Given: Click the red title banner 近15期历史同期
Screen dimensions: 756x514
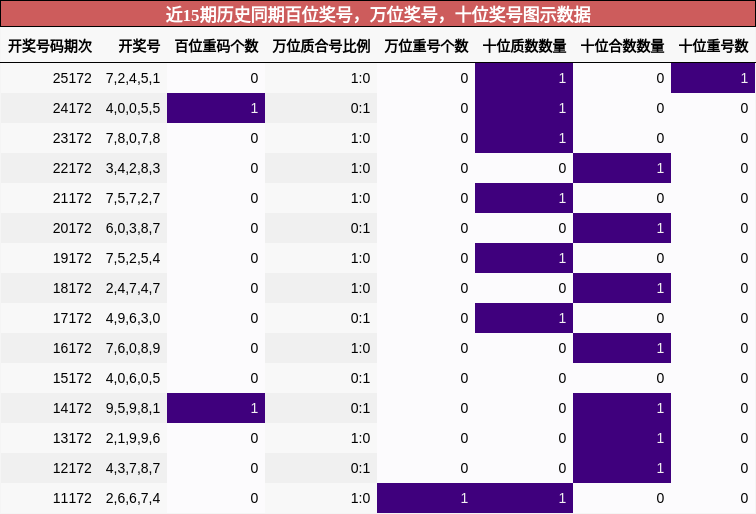Looking at the screenshot, I should point(378,14).
